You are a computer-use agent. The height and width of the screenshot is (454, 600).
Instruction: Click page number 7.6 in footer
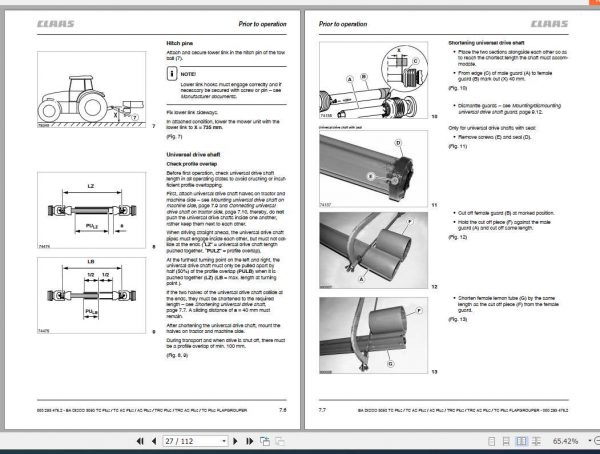coord(282,410)
